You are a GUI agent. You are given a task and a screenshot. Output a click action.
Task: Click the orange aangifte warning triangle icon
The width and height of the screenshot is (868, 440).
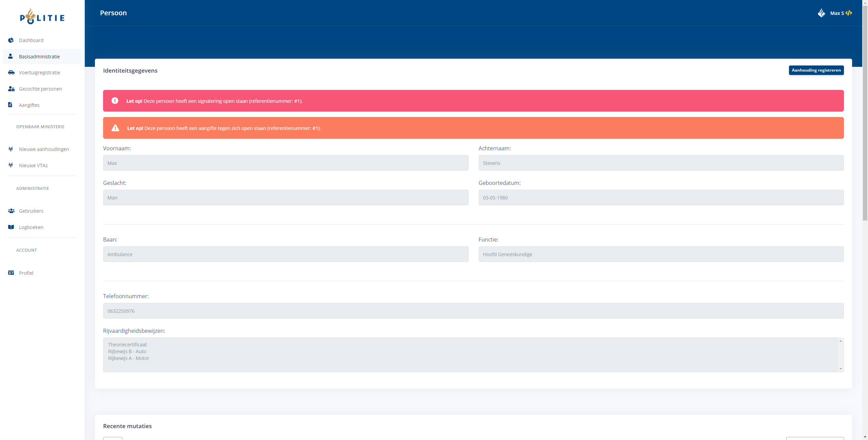point(115,128)
